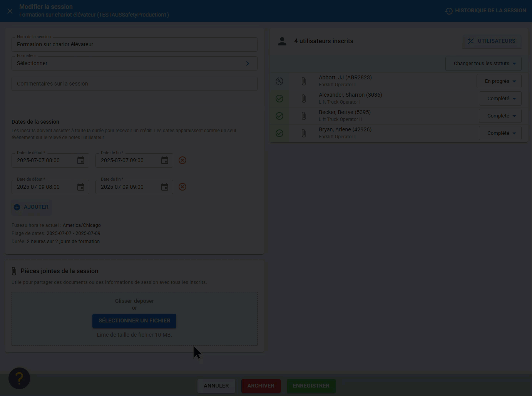The image size is (532, 396).
Task: Open Complété status dropdown for Bryan, Arlene
Action: click(500, 133)
